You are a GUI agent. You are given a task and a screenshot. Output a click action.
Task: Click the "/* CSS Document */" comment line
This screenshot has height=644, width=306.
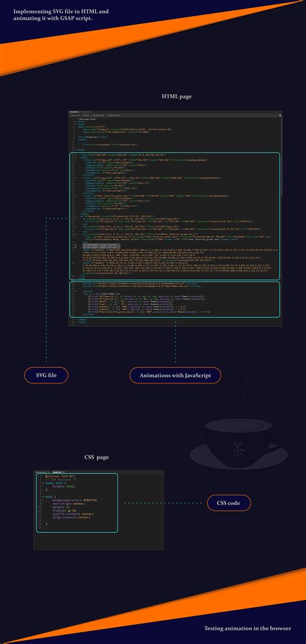(61, 480)
